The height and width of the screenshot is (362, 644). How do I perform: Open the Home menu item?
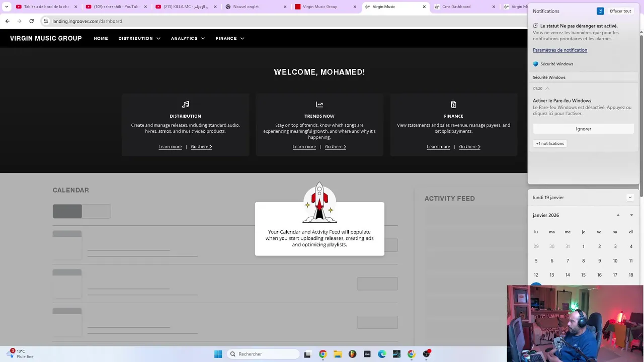[101, 38]
